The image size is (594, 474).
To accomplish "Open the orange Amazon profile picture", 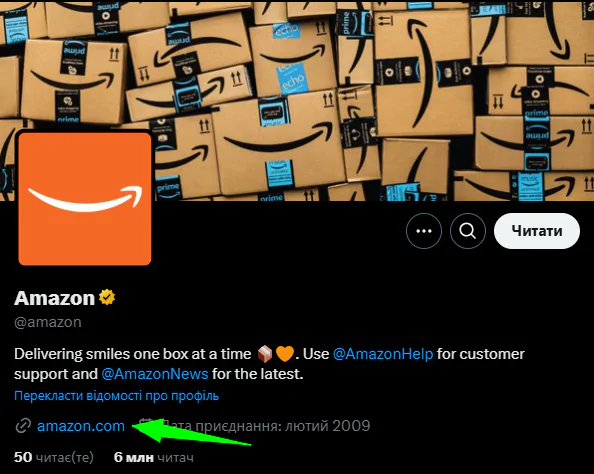I will (84, 199).
